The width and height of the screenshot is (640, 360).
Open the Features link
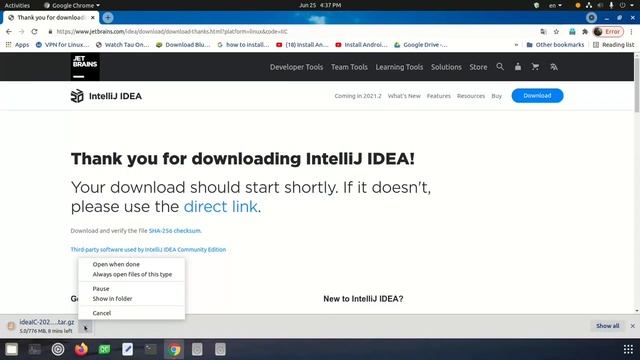(439, 96)
